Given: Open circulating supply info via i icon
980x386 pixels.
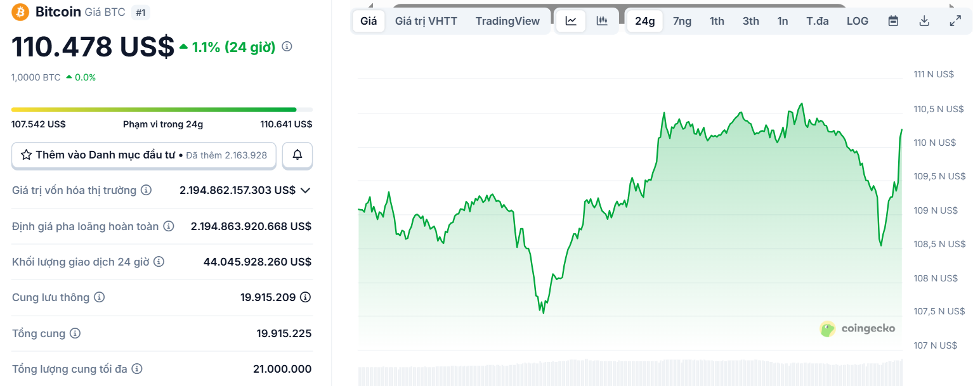Looking at the screenshot, I should 100,297.
